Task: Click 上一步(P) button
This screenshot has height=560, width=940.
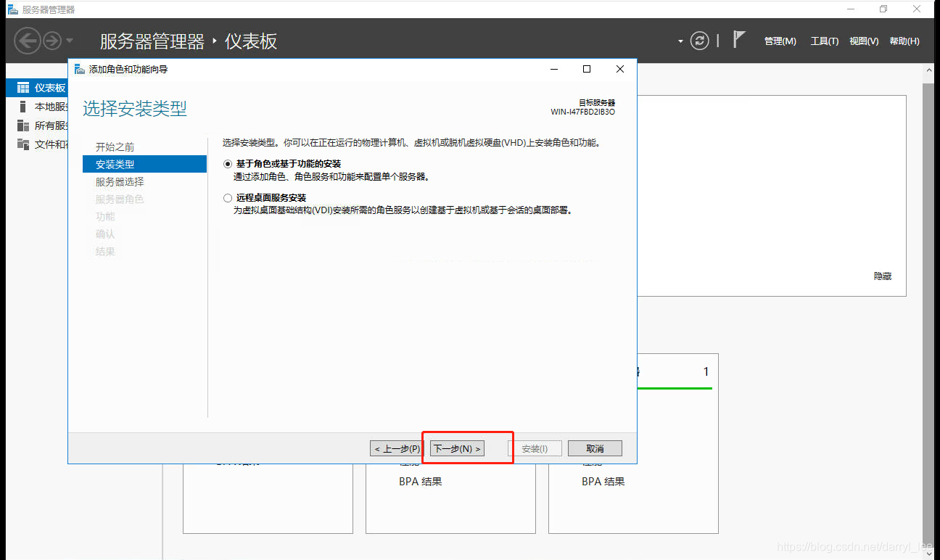Action: click(397, 449)
